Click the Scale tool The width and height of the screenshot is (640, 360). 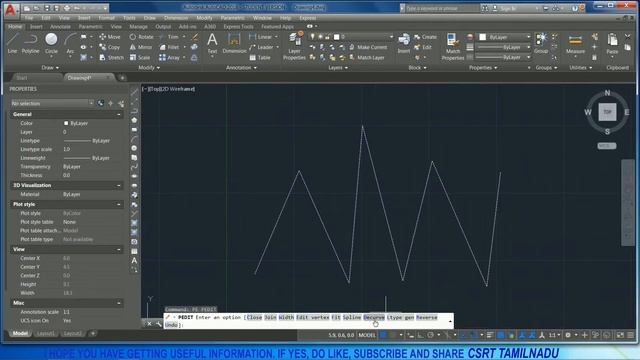coord(140,58)
